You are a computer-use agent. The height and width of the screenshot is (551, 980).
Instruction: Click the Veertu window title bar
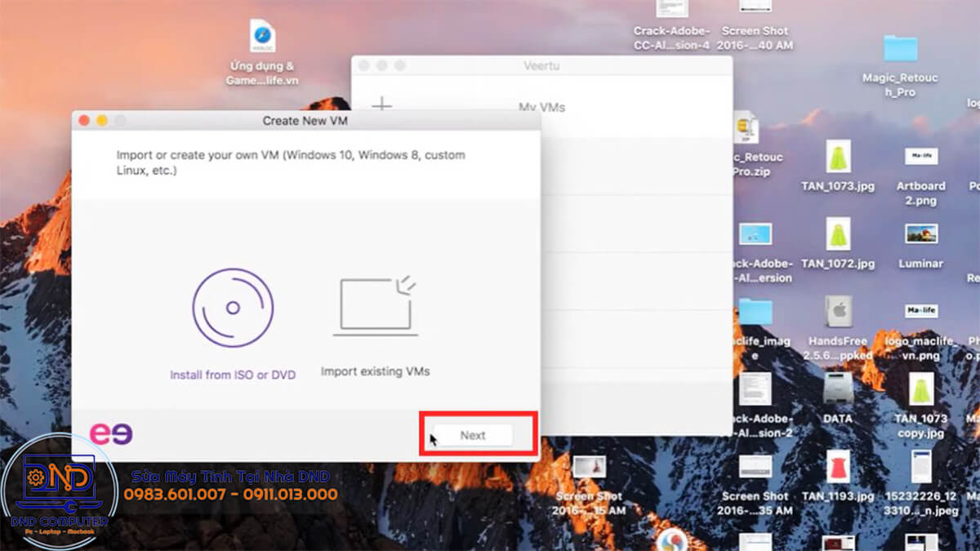point(542,65)
